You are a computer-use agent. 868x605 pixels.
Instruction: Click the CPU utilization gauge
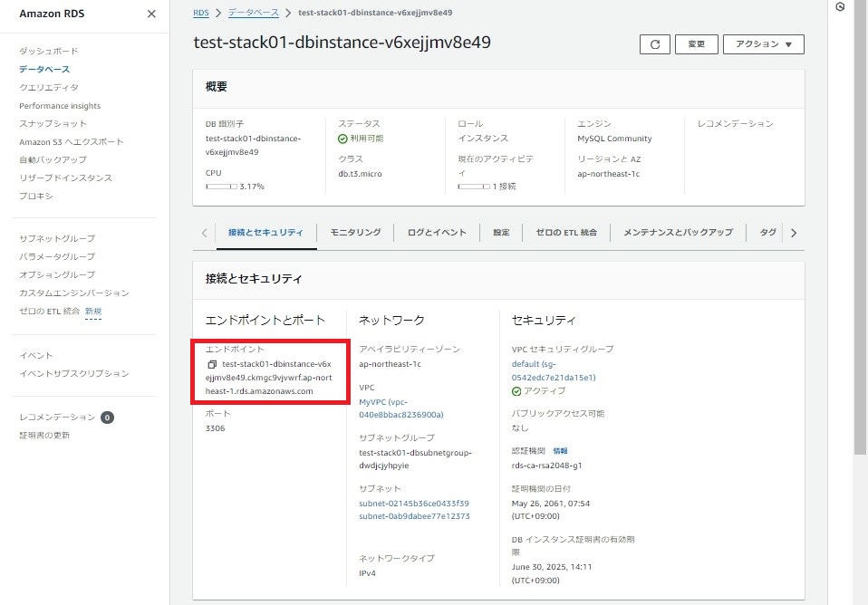(221, 188)
